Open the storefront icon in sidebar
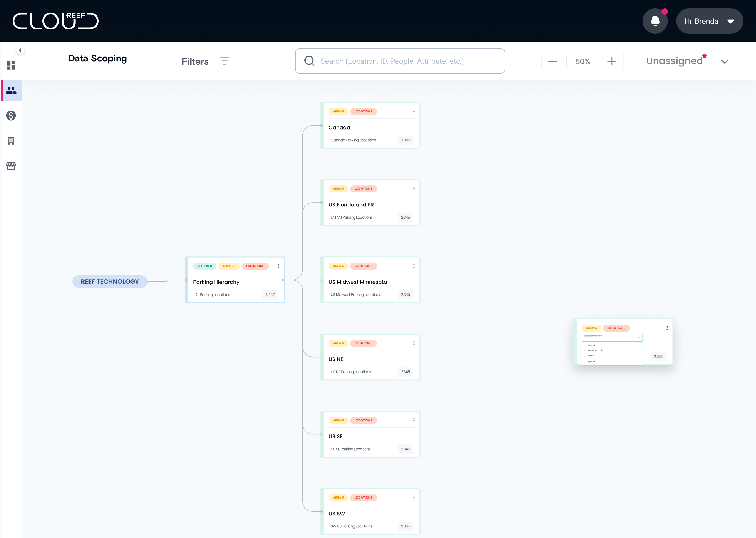 [11, 166]
